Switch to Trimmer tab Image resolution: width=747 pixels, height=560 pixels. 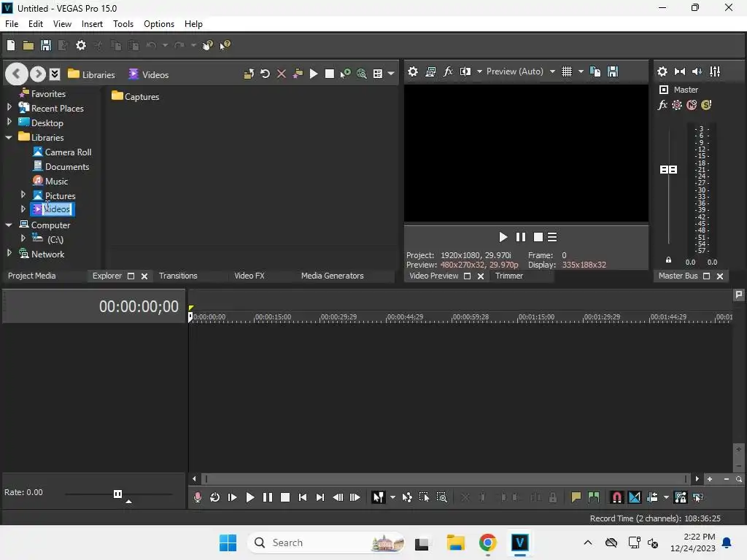[x=508, y=276]
